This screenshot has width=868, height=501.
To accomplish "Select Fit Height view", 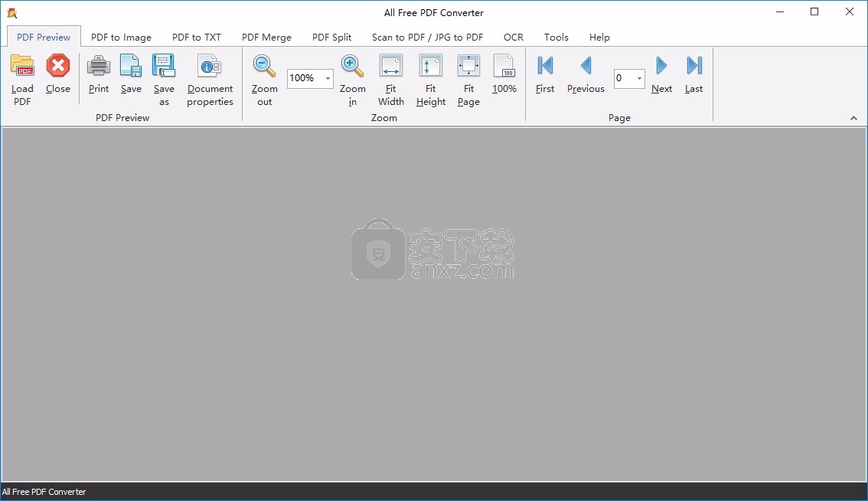I will (430, 67).
